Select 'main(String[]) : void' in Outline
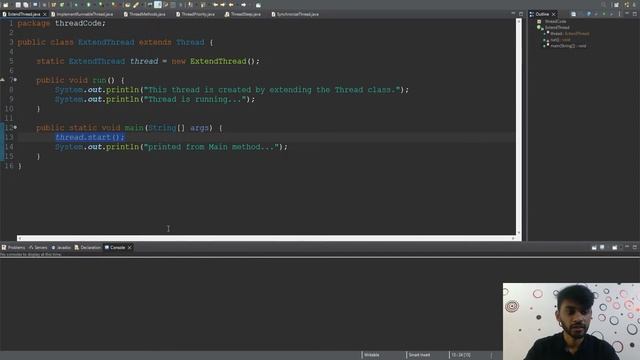The image size is (640, 360). [568, 46]
